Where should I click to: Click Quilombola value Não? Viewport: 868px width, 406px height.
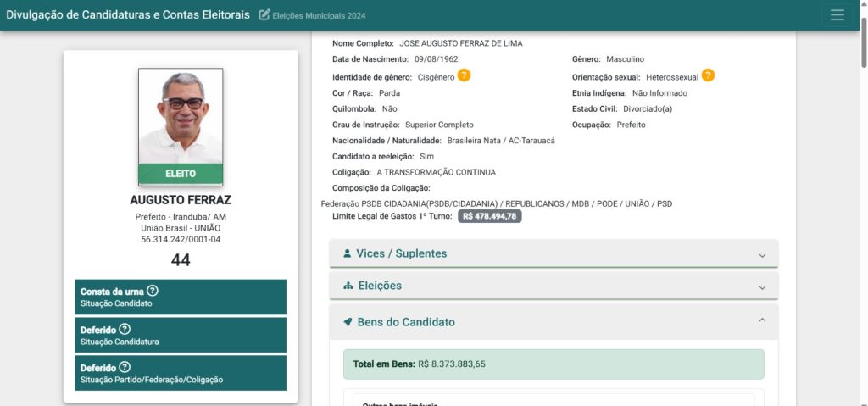390,109
